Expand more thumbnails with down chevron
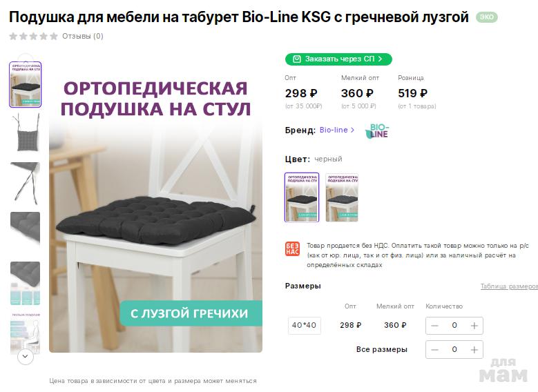This screenshot has height=392, width=538. tap(26, 356)
